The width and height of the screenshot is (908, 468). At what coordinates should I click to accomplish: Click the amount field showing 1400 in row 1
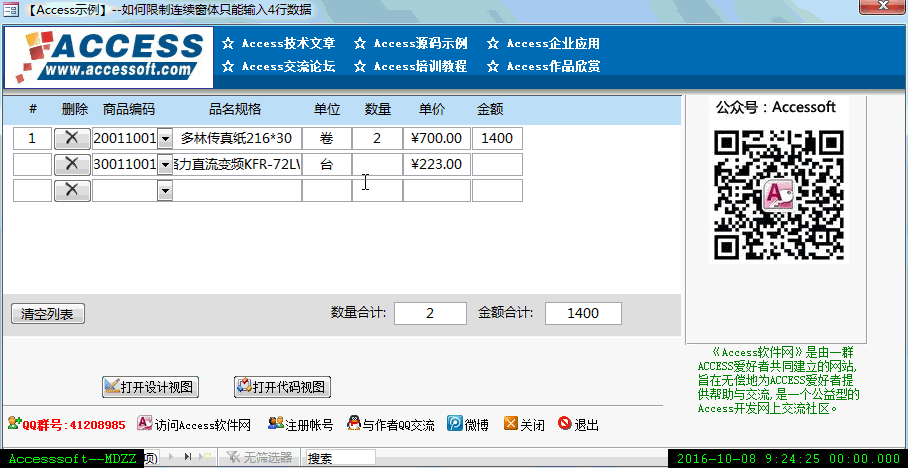click(x=497, y=138)
